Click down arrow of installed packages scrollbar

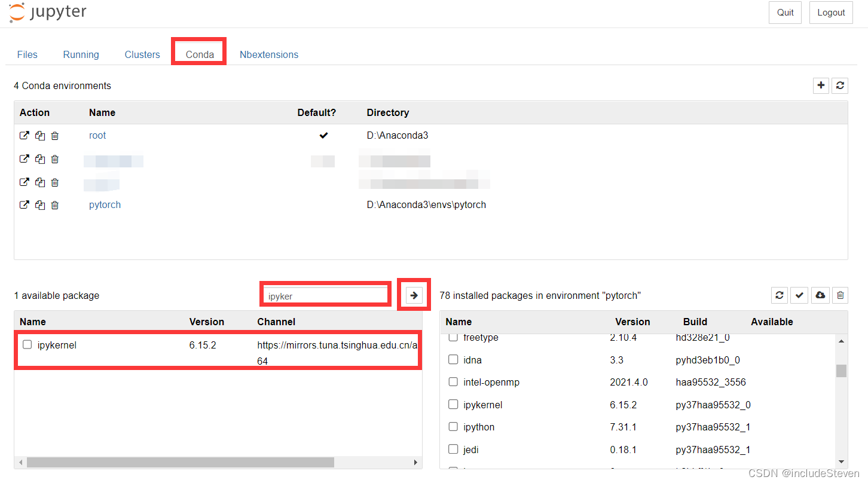tap(841, 461)
